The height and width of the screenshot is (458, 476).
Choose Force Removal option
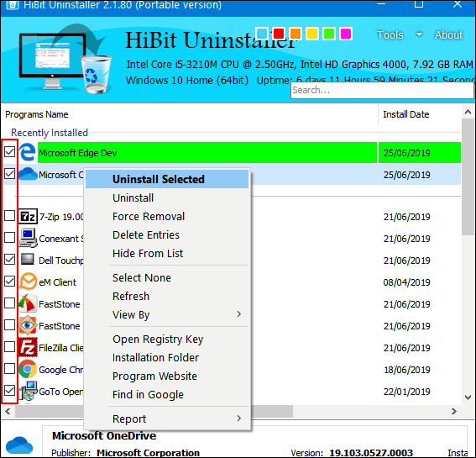[x=167, y=216]
